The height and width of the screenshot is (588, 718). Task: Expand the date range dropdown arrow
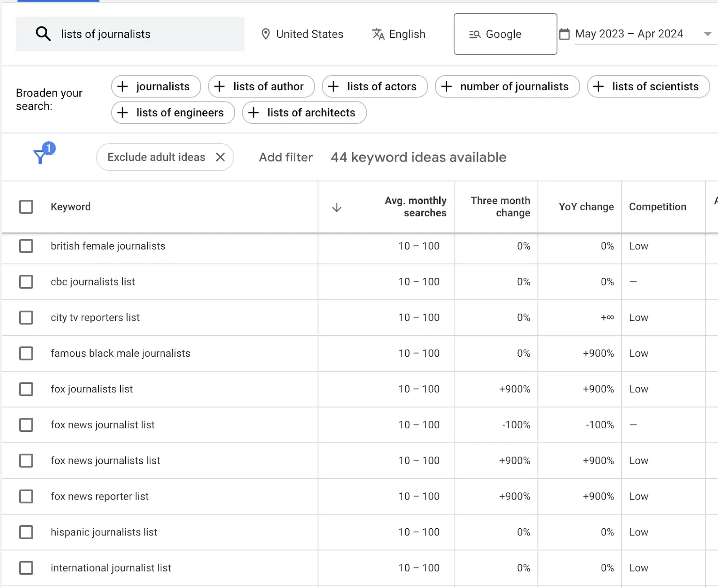[708, 34]
